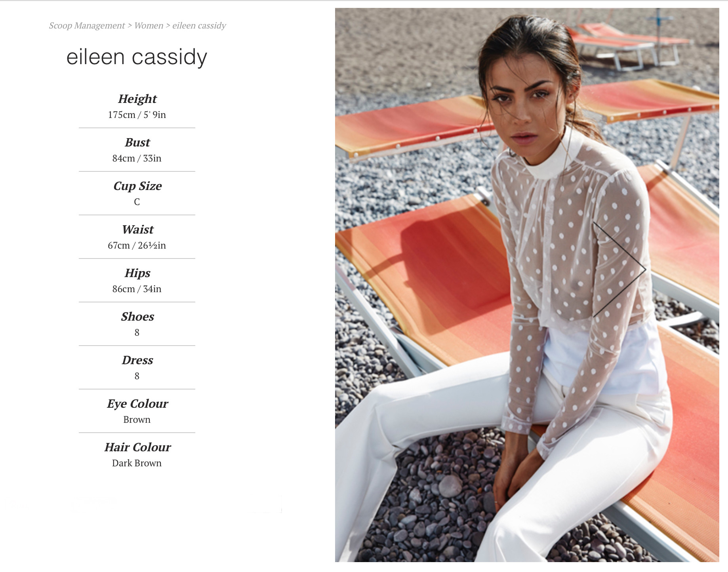Click the next image arrow on photo
Screen dimensions: 728x572
click(x=620, y=270)
